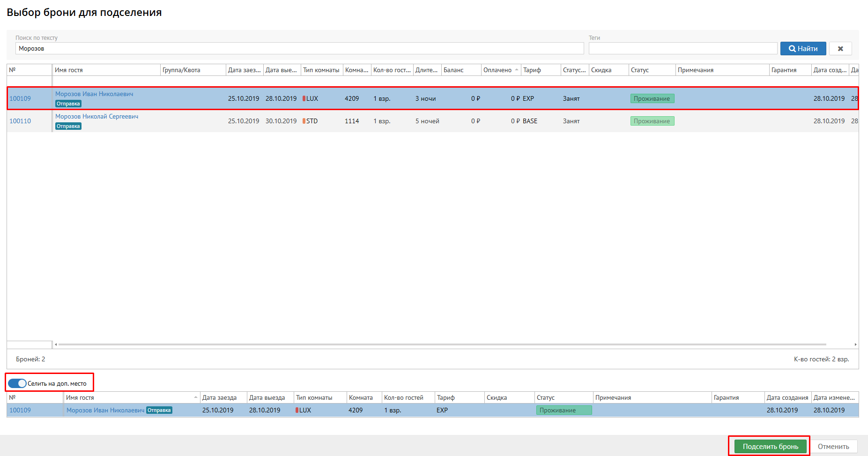This screenshot has height=456, width=868.
Task: Click the Проживание status badge in row 100110
Action: click(652, 121)
